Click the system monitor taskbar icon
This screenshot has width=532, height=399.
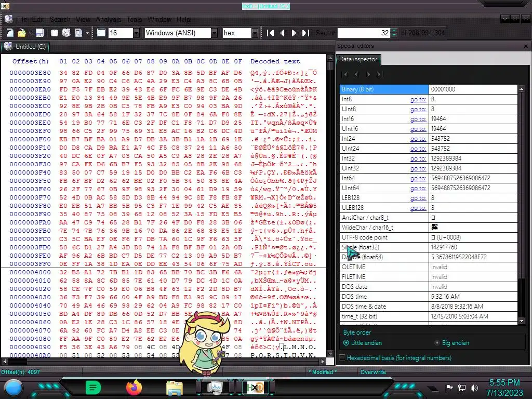pos(215,388)
